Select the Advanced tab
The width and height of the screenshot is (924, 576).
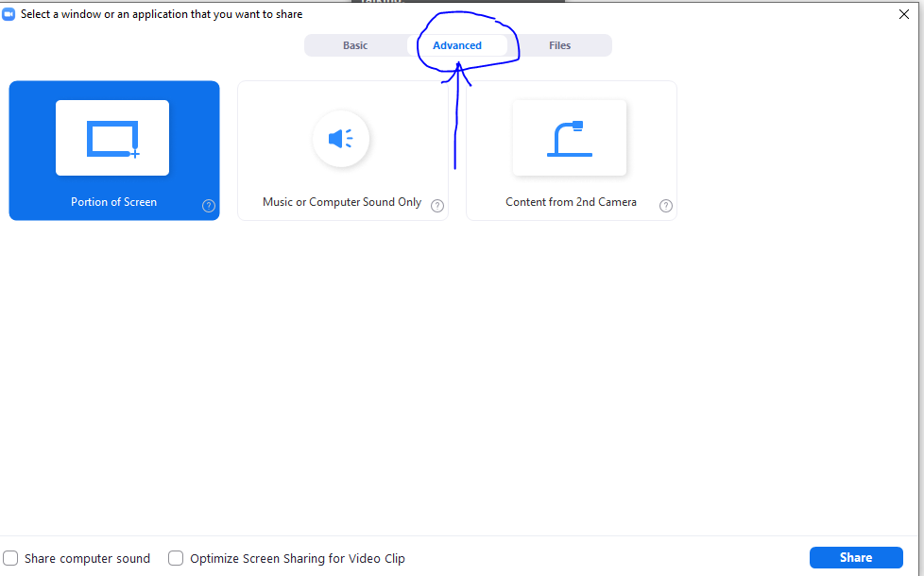click(x=457, y=45)
